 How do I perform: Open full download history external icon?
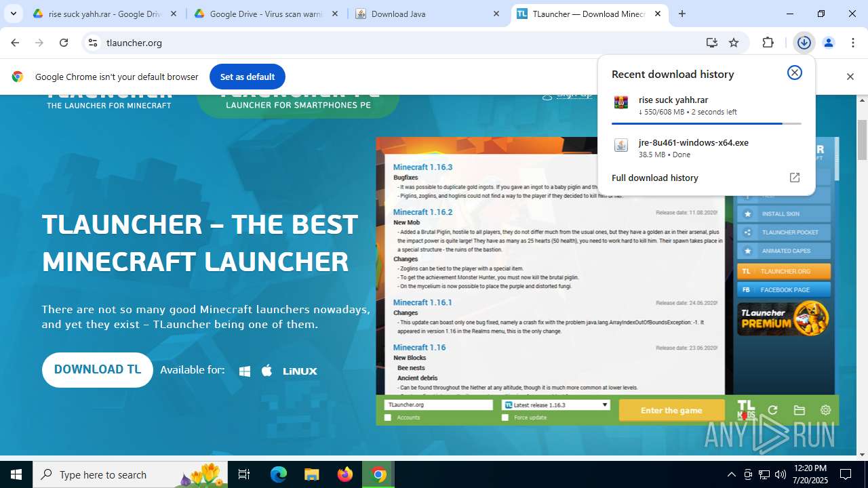[795, 178]
